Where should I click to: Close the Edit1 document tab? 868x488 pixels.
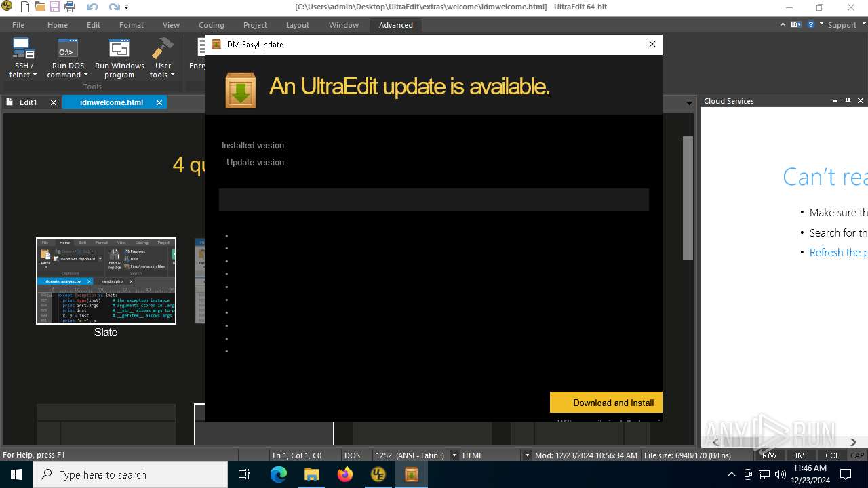pyautogui.click(x=54, y=102)
